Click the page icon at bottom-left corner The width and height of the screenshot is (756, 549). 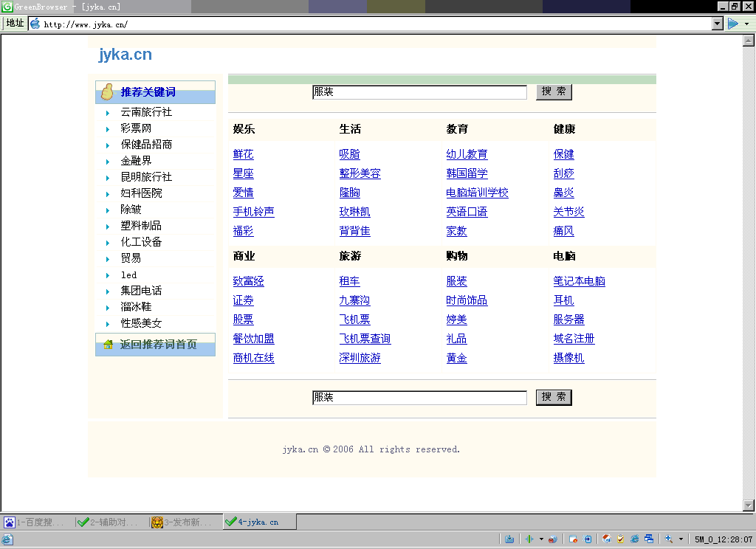pos(7,539)
